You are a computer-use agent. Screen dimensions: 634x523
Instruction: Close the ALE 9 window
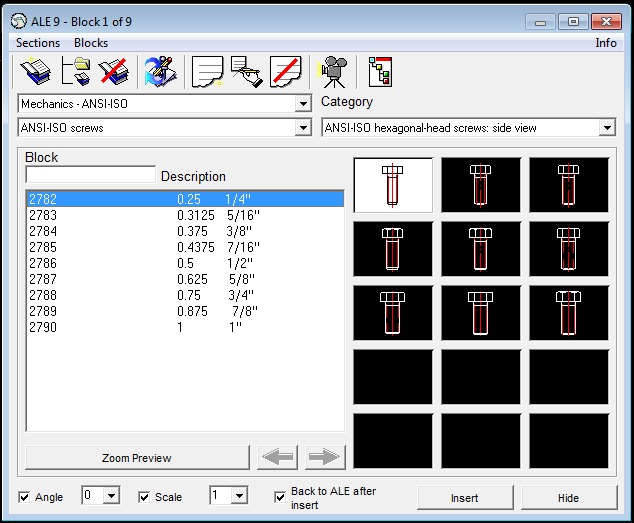[x=606, y=22]
